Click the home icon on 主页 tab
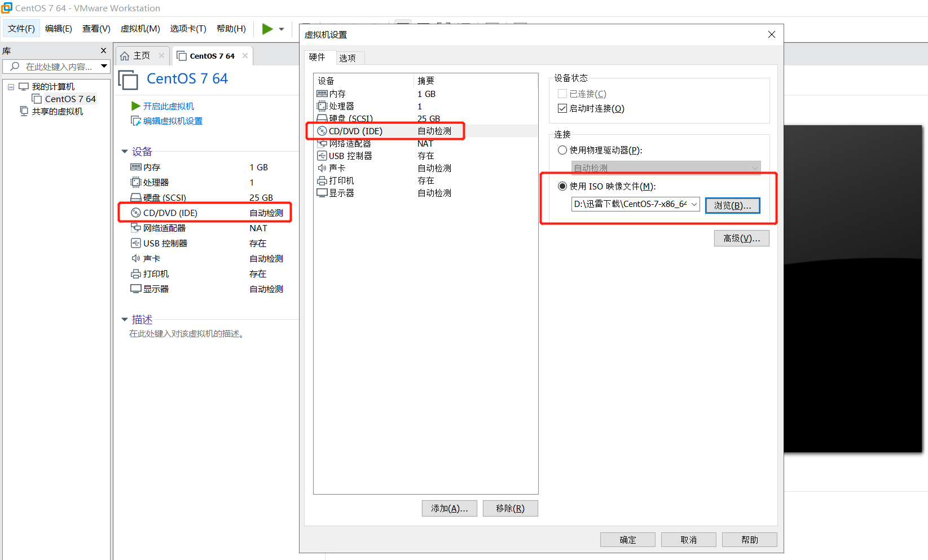 click(x=125, y=56)
